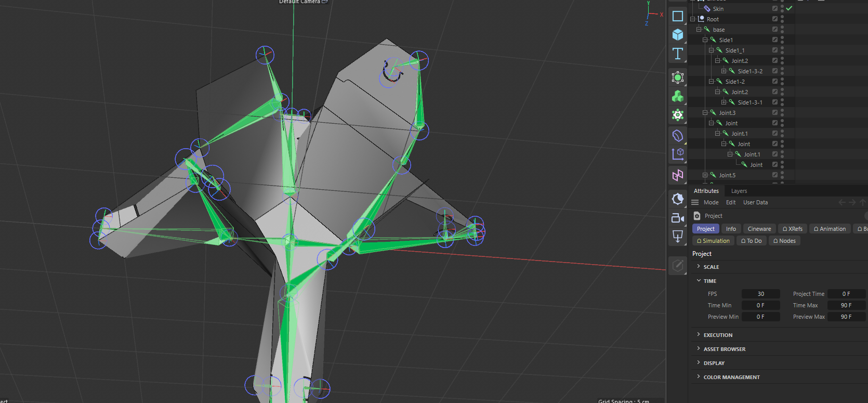Screen dimensions: 868x403
Task: Toggle visibility dots for Joint.5
Action: [x=782, y=175]
